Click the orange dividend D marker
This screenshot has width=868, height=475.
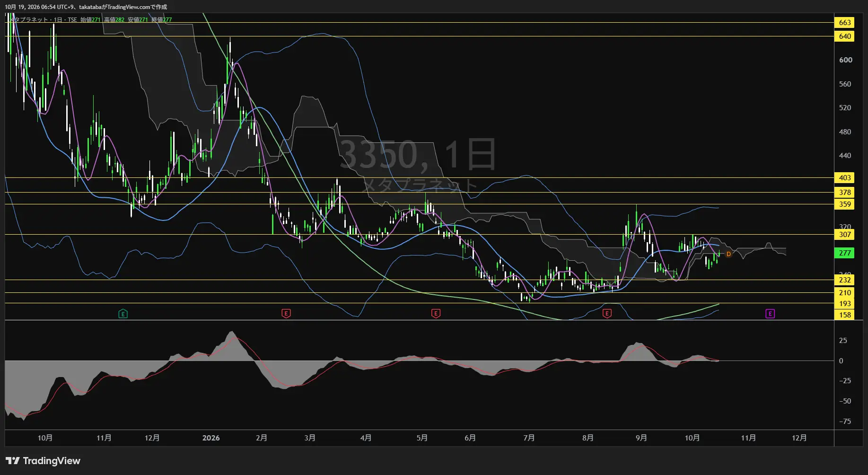[x=728, y=254]
